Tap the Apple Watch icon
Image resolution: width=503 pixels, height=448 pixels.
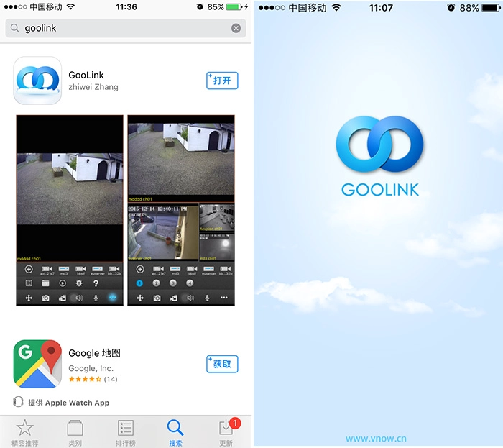pos(18,402)
